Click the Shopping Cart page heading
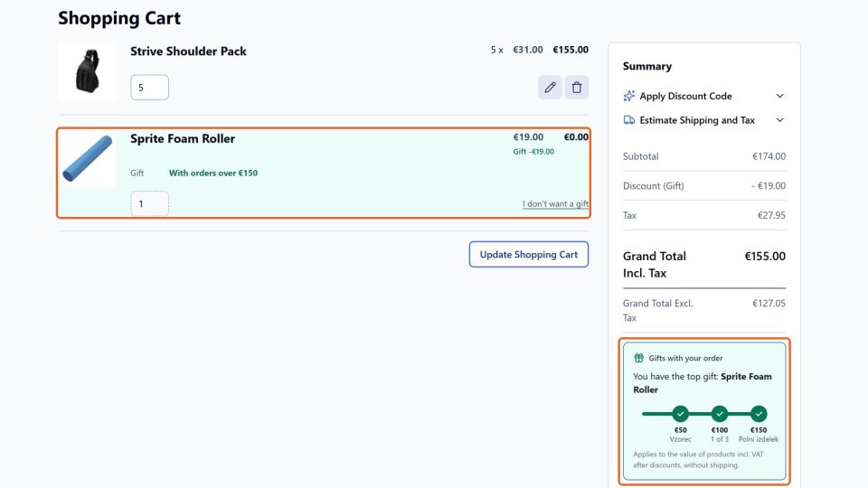The height and width of the screenshot is (488, 868). coord(119,18)
